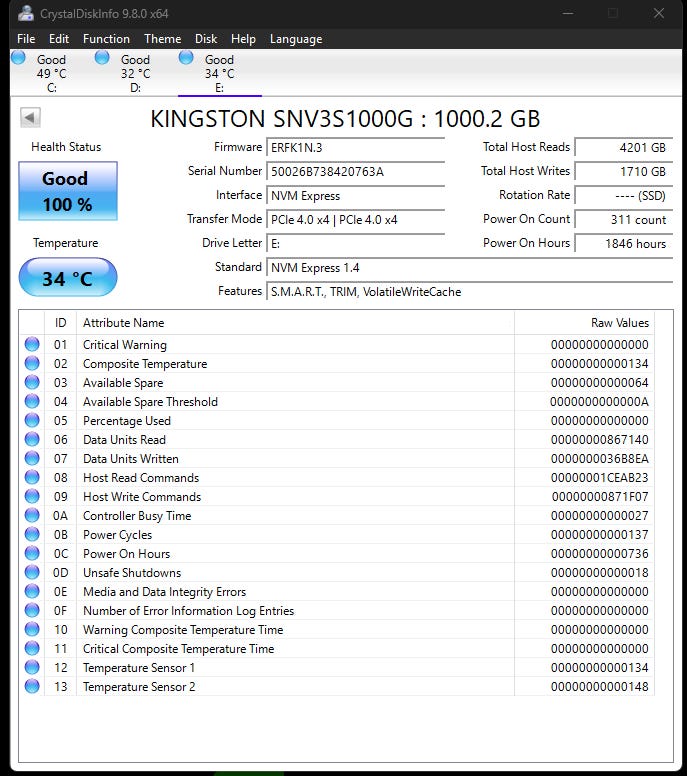Click the blue status orb for drive D:
Viewport: 687px width, 776px height.
pyautogui.click(x=102, y=57)
